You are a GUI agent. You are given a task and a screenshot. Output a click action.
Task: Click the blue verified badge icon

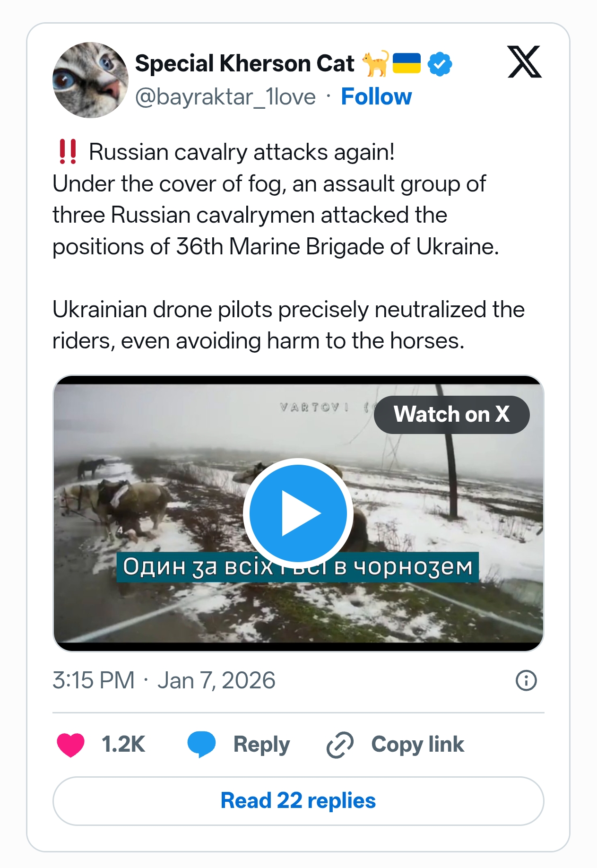click(x=440, y=64)
